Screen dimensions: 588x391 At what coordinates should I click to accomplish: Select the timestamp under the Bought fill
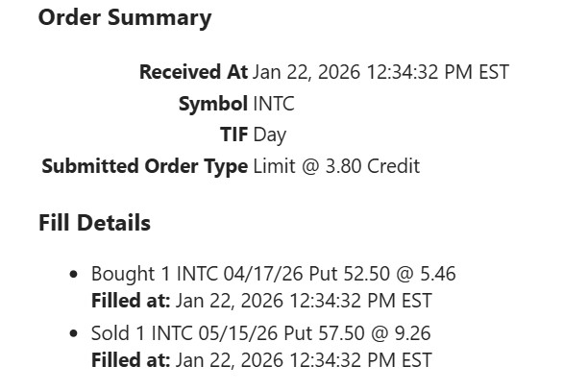click(304, 301)
